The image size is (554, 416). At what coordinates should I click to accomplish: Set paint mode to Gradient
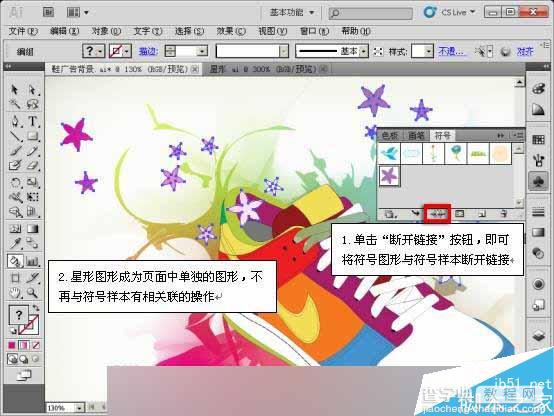click(x=24, y=345)
